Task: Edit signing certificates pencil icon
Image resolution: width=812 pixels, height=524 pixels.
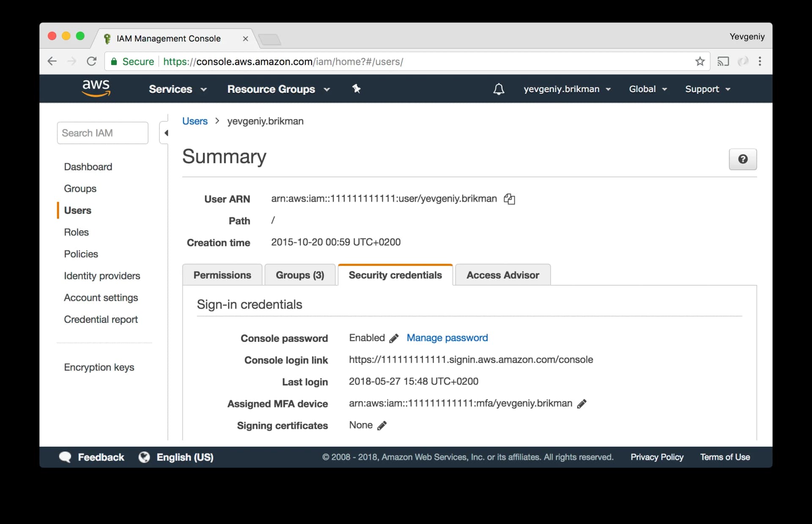Action: 381,426
